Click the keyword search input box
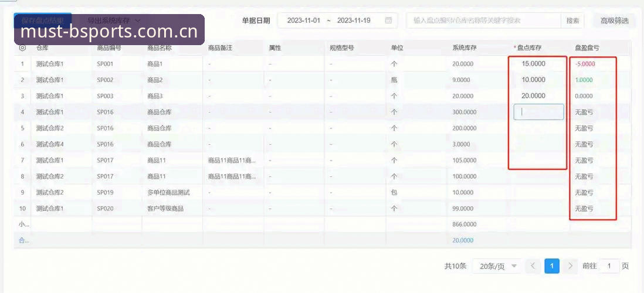644x293 pixels. (484, 21)
